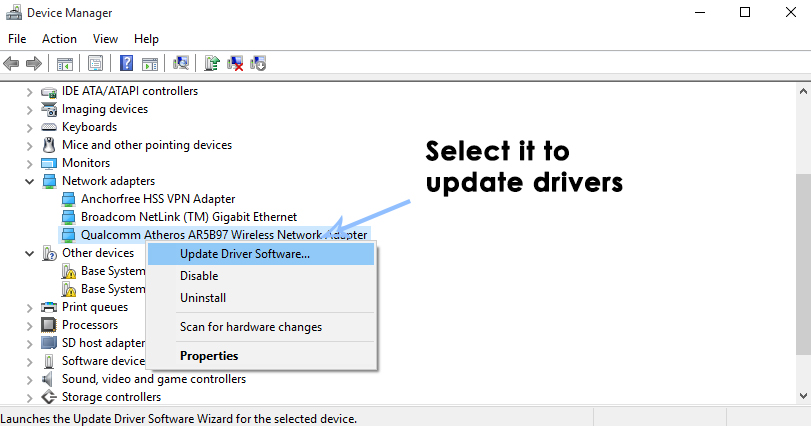Screen dimensions: 811x426
Task: Choose Properties from the context menu
Action: point(261,356)
